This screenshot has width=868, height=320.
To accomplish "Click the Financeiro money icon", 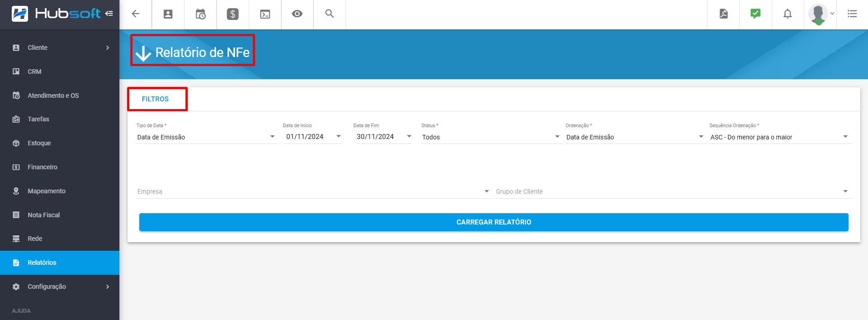I will point(16,167).
